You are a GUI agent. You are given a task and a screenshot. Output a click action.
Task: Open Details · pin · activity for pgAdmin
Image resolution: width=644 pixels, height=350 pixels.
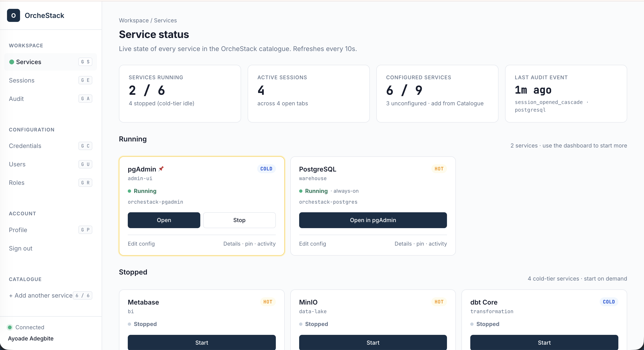[249, 244]
